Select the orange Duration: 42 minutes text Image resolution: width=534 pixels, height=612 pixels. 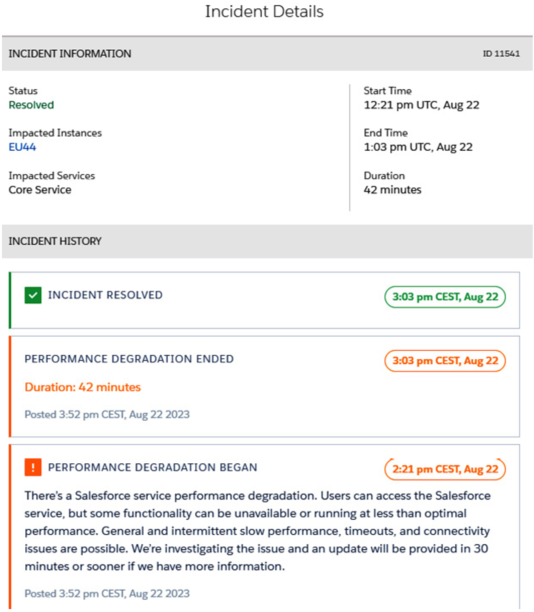(x=82, y=387)
